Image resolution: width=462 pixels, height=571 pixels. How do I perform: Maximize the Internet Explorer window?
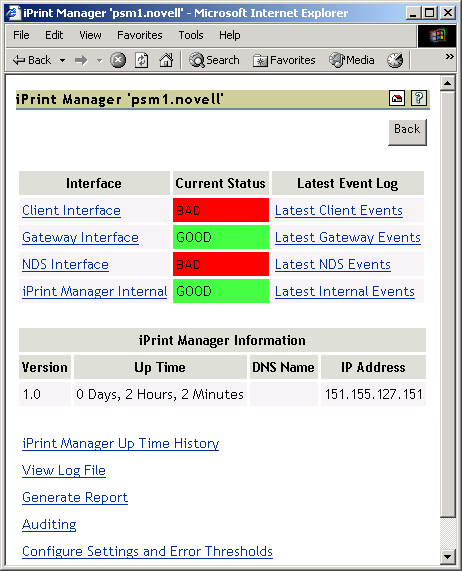[x=430, y=13]
